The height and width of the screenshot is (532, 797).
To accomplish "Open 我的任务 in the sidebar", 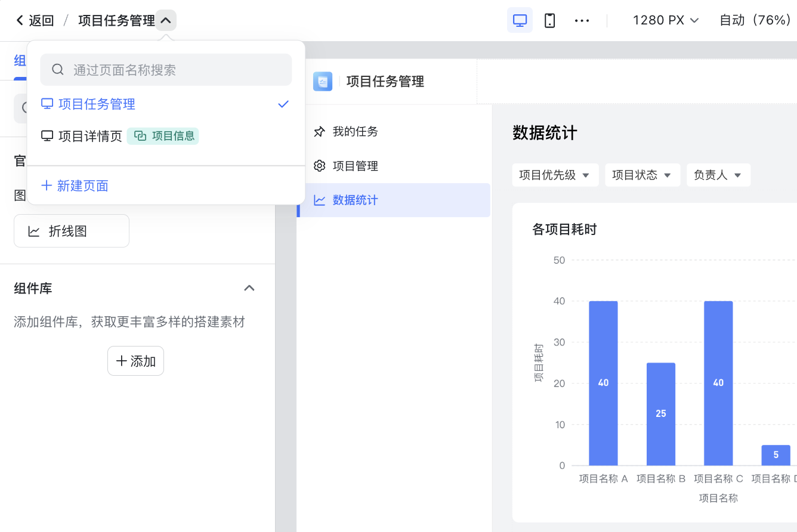I will pyautogui.click(x=394, y=132).
